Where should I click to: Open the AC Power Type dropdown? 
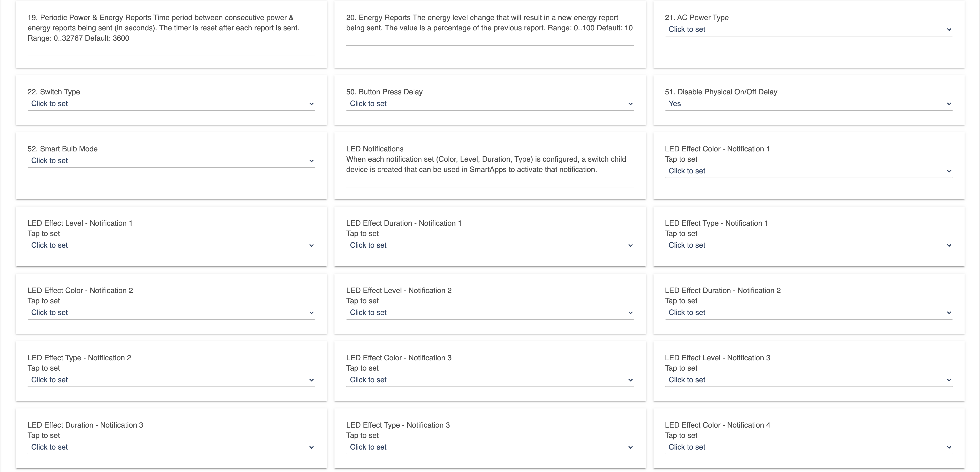pyautogui.click(x=808, y=29)
